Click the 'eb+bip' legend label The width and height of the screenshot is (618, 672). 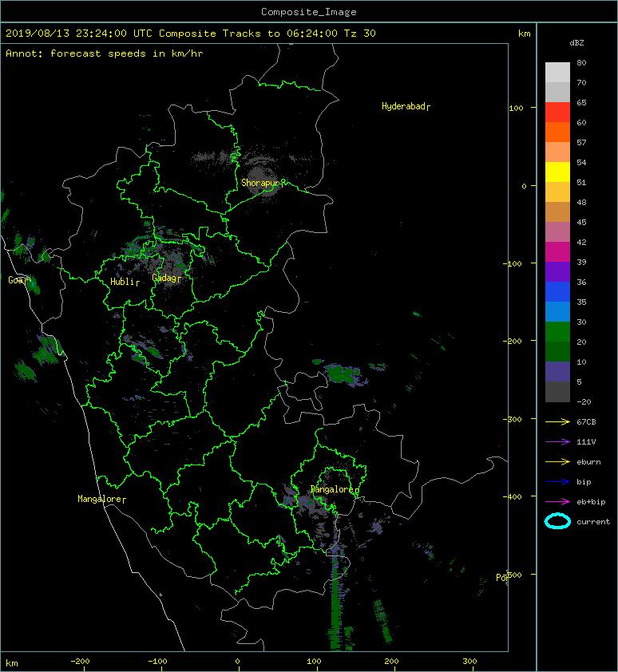[x=591, y=502]
